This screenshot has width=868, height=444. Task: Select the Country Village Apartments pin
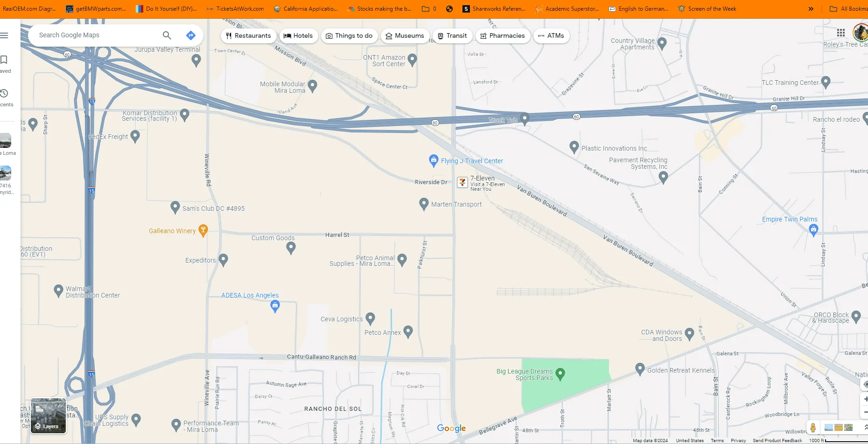[662, 43]
